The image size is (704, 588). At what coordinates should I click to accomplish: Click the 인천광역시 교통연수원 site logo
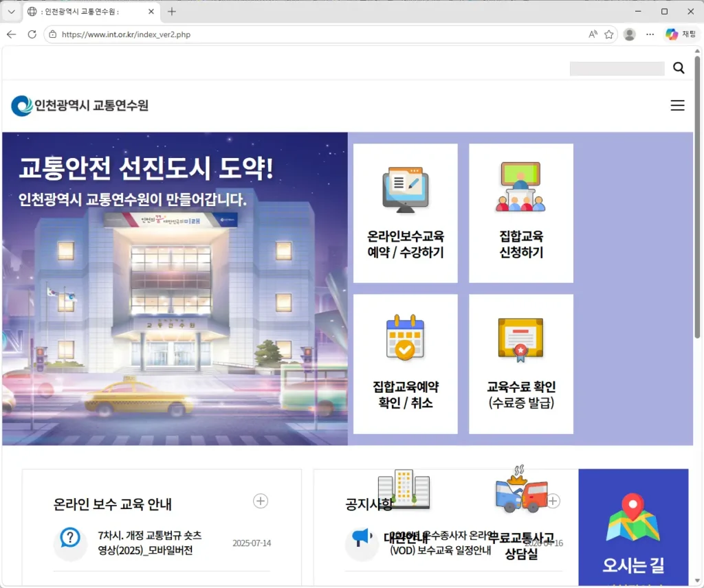point(80,105)
